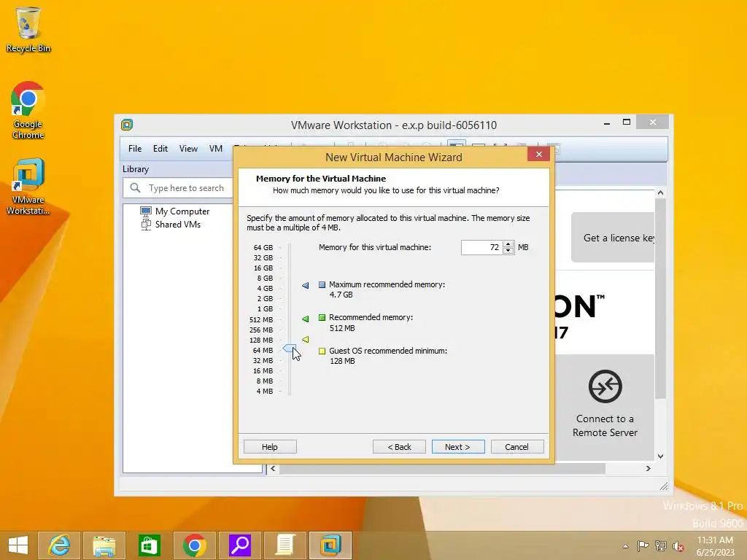Viewport: 747px width, 560px height.
Task: Click the green Recommended memory legend square
Action: 322,318
